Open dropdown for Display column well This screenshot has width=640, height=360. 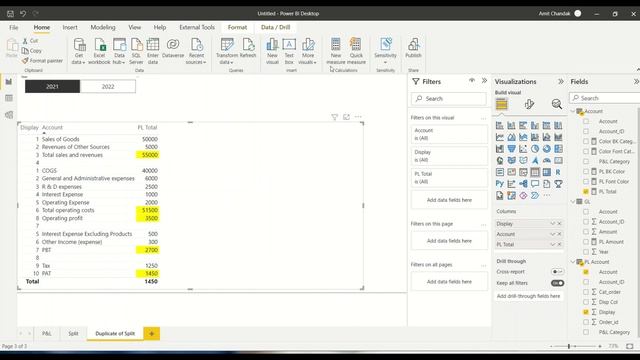coord(553,224)
